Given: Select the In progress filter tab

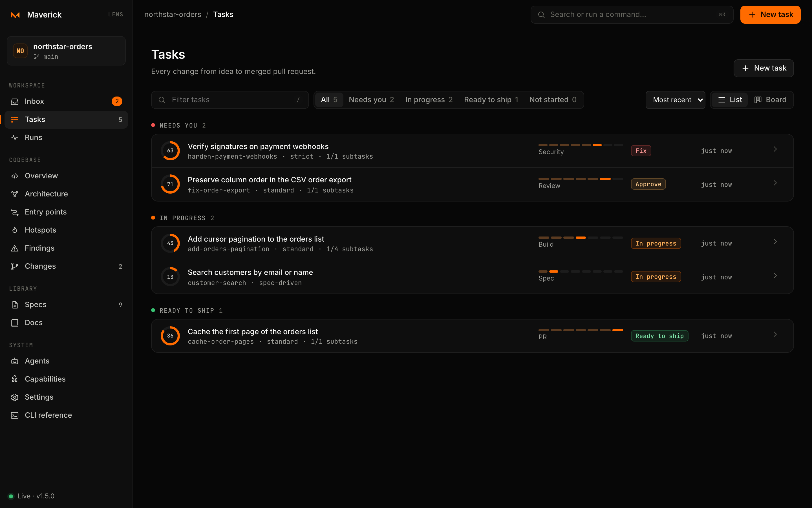Looking at the screenshot, I should tap(429, 100).
